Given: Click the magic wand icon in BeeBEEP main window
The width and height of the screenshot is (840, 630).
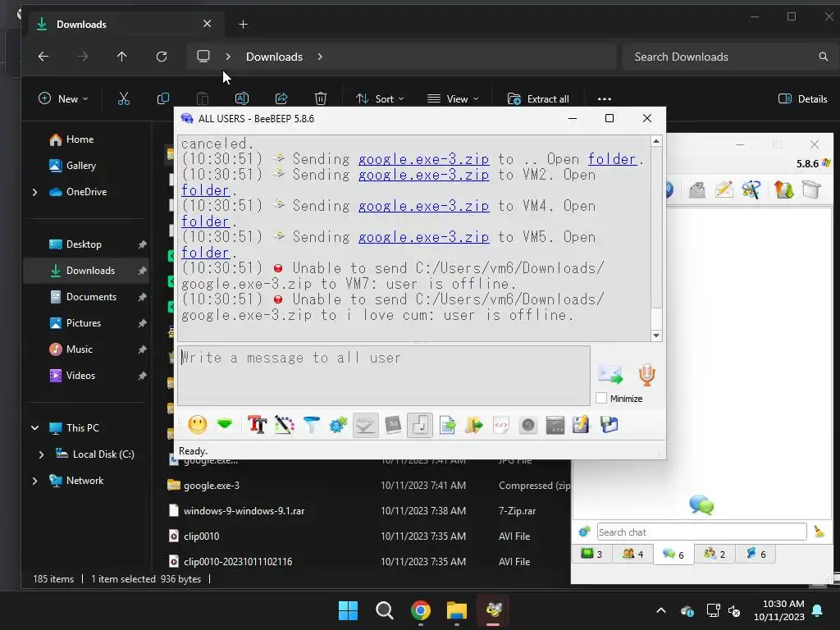Looking at the screenshot, I should point(751,189).
